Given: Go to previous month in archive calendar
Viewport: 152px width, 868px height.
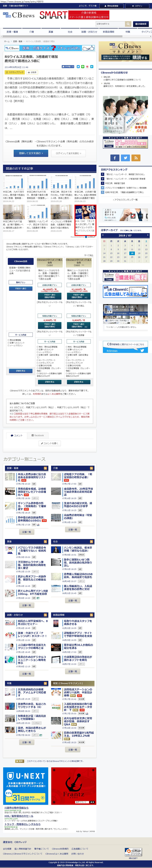Looking at the screenshot, I should click(x=103, y=235).
